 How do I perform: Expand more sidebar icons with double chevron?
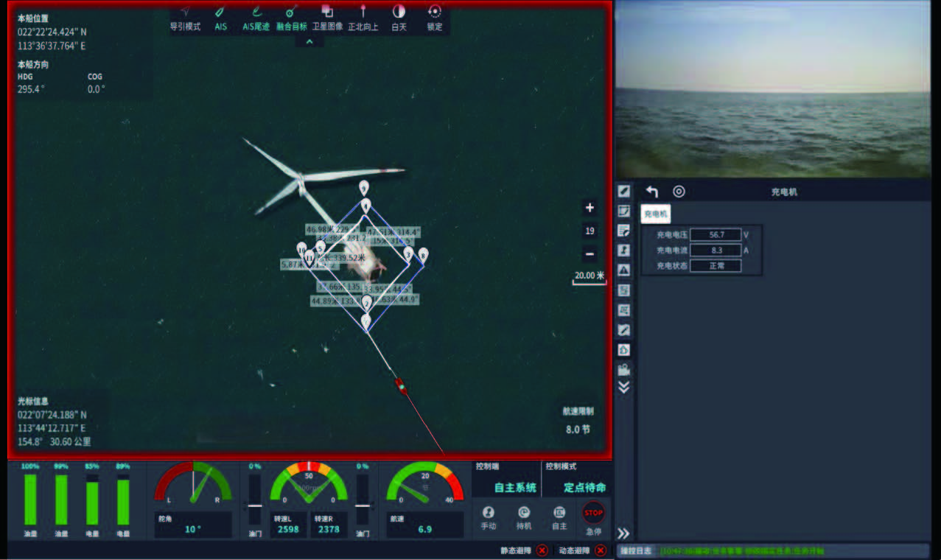point(623,388)
